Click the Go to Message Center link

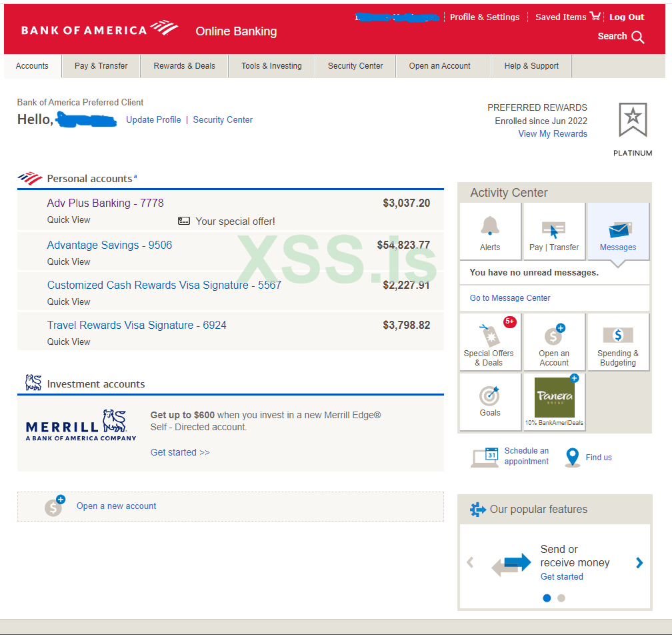[x=510, y=297]
